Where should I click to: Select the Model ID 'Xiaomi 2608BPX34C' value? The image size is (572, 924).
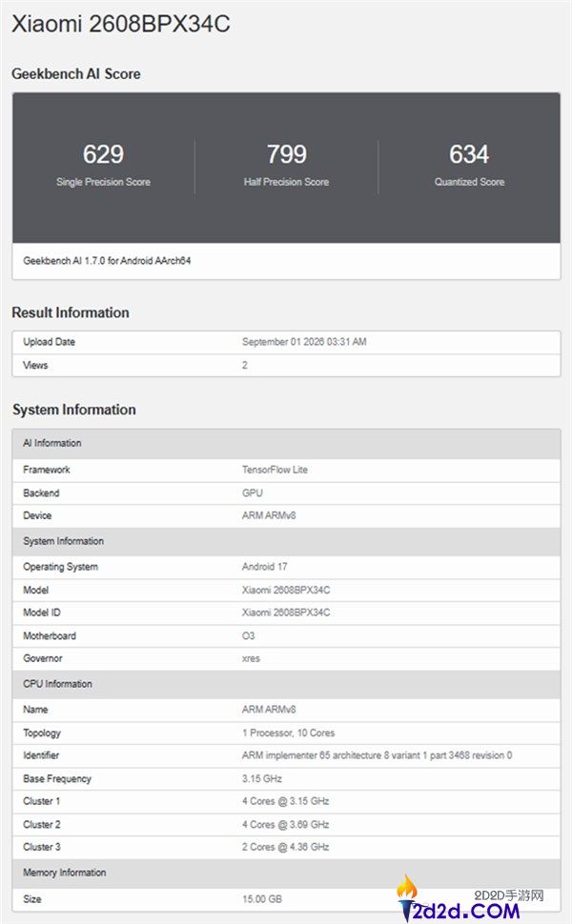tap(286, 613)
